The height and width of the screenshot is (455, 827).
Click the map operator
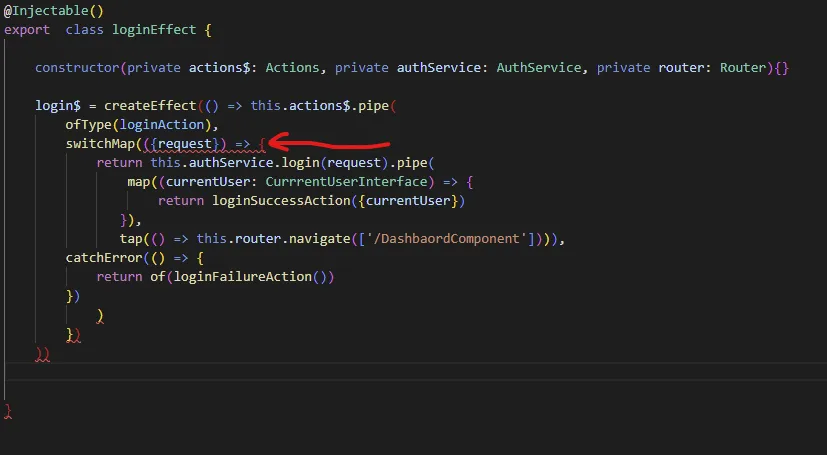point(139,181)
